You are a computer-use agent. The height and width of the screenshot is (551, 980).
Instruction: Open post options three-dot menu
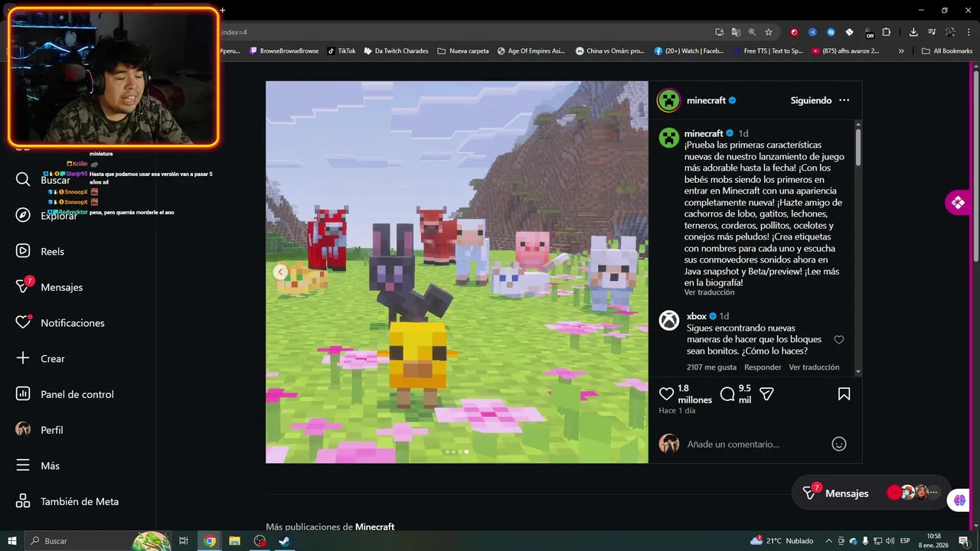tap(844, 100)
